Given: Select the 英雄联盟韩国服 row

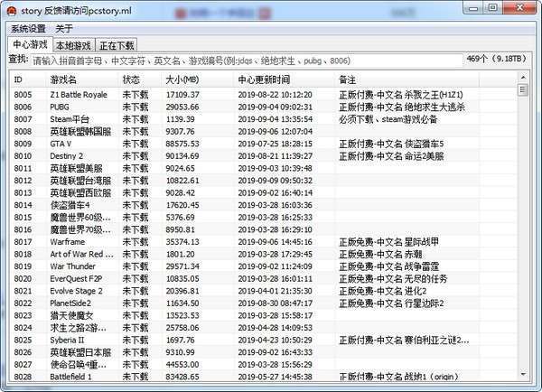Looking at the screenshot, I should point(263,131).
